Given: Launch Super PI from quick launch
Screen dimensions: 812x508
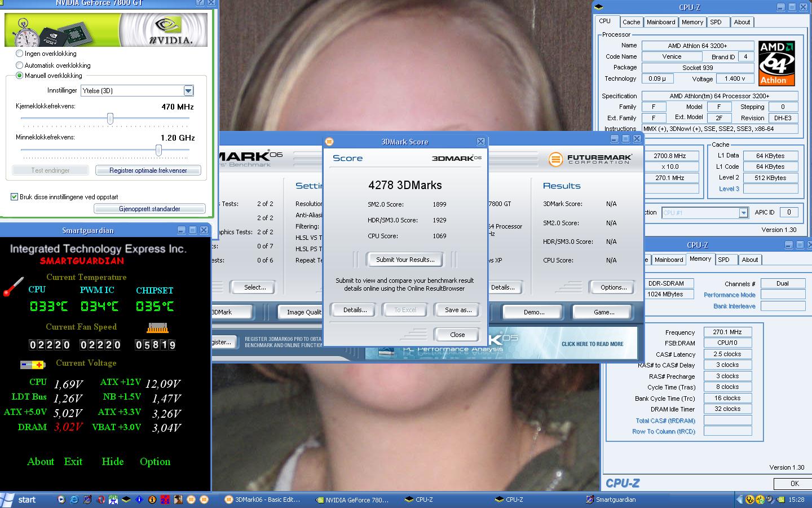Looking at the screenshot, I should click(113, 500).
